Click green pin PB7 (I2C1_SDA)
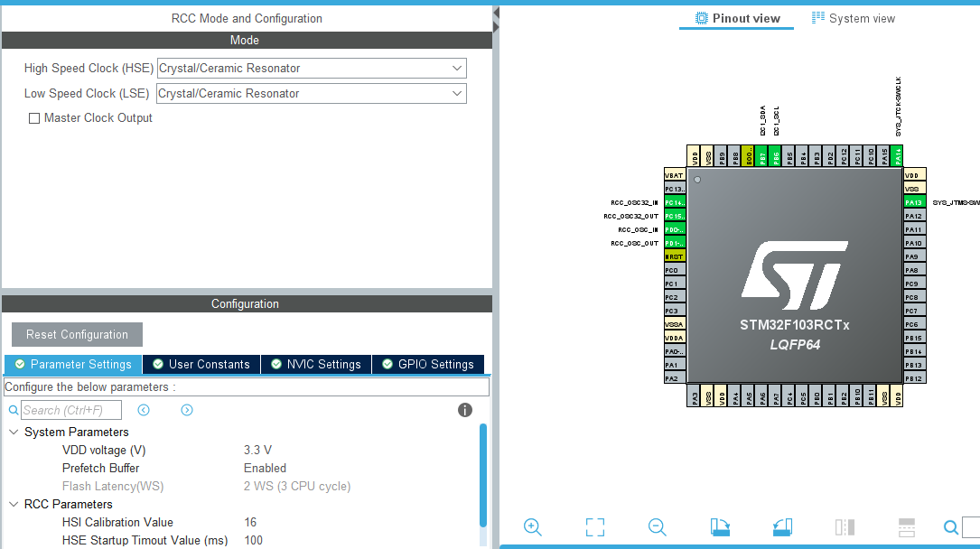Image resolution: width=980 pixels, height=549 pixels. tap(762, 156)
